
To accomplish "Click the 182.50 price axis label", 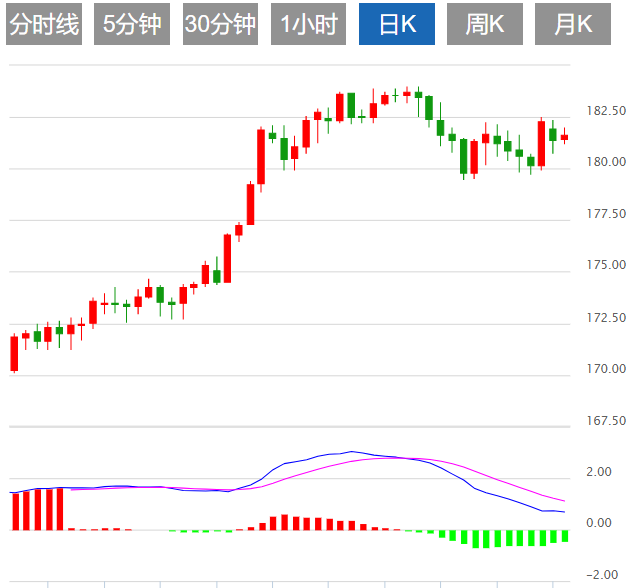I will point(606,111).
